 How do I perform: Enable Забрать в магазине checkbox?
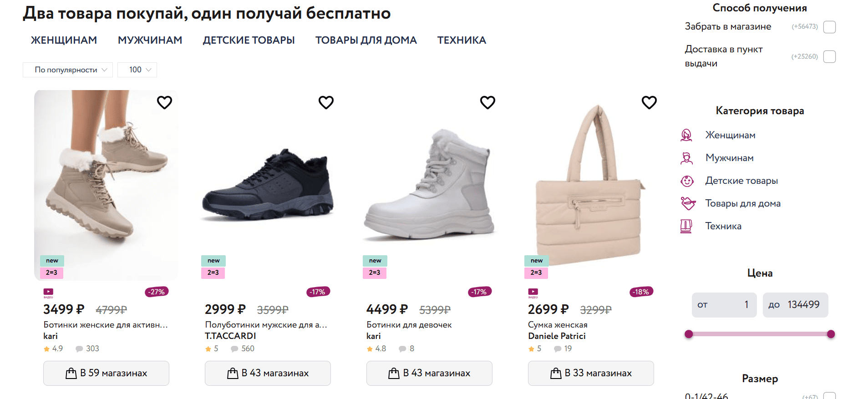[829, 27]
